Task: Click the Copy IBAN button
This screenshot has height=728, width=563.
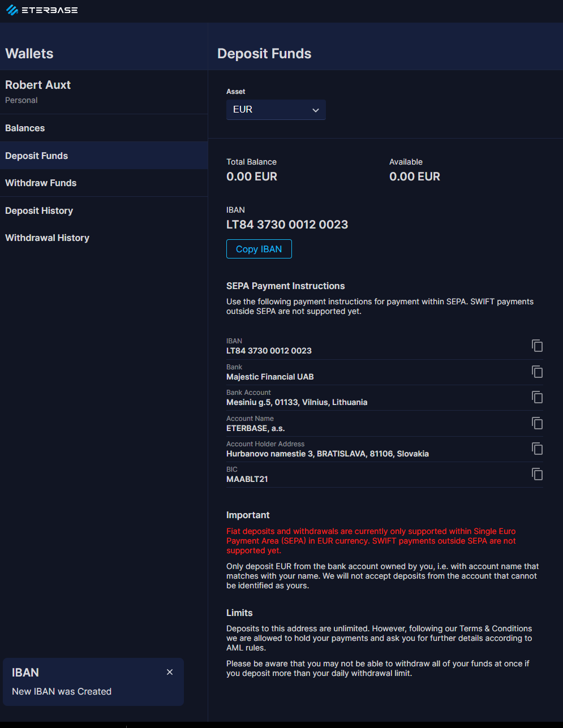Action: pos(259,249)
